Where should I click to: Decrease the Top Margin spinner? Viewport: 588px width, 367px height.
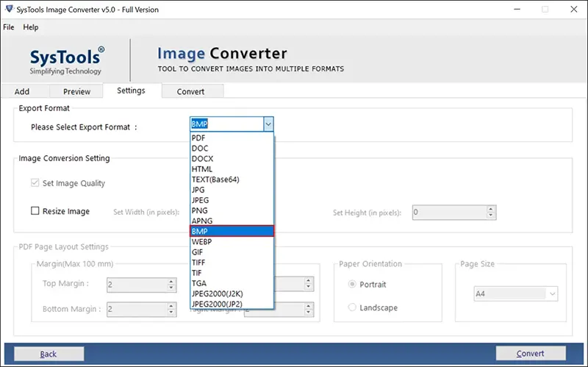[171, 288]
